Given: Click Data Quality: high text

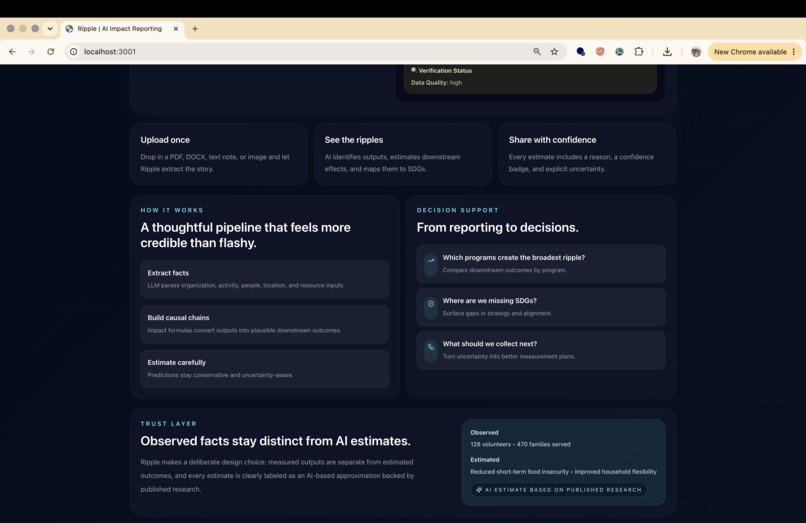Looking at the screenshot, I should tap(436, 82).
